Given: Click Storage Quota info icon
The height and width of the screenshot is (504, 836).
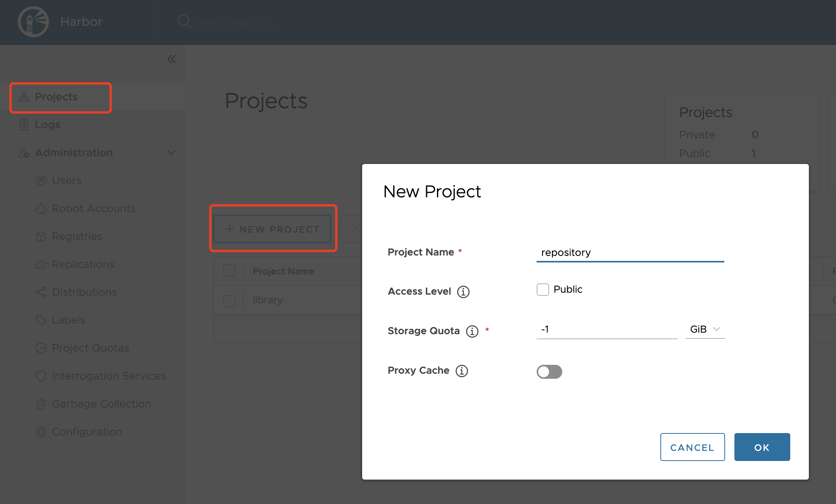Looking at the screenshot, I should coord(472,331).
